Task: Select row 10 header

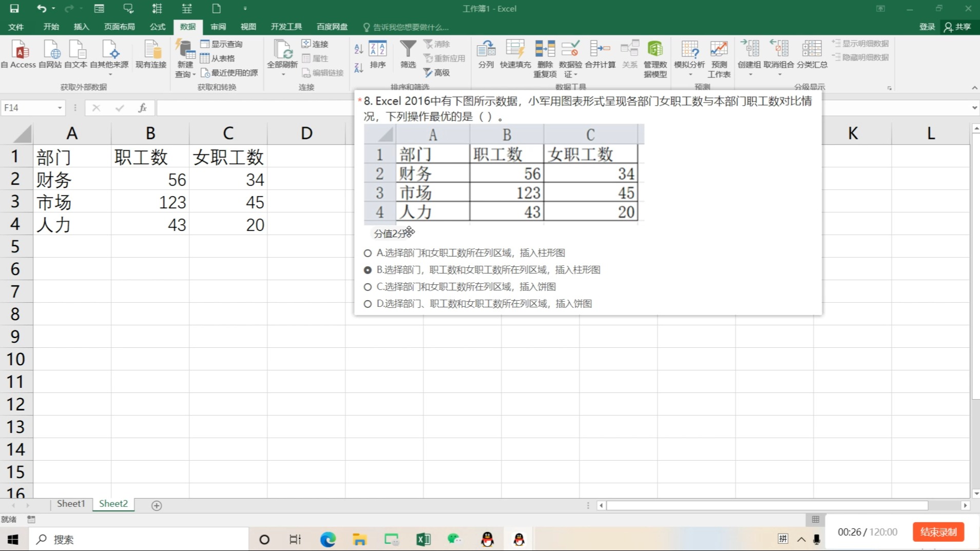Action: 16,359
